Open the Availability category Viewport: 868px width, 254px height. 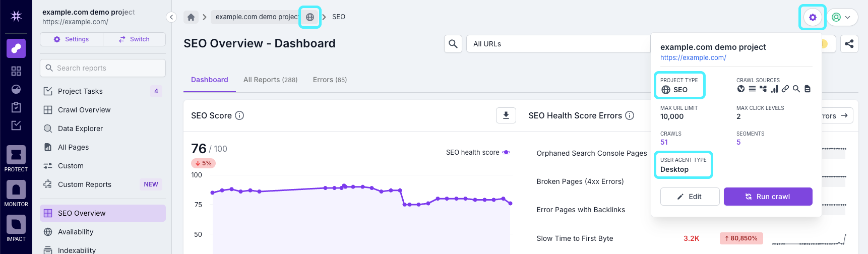103,232
